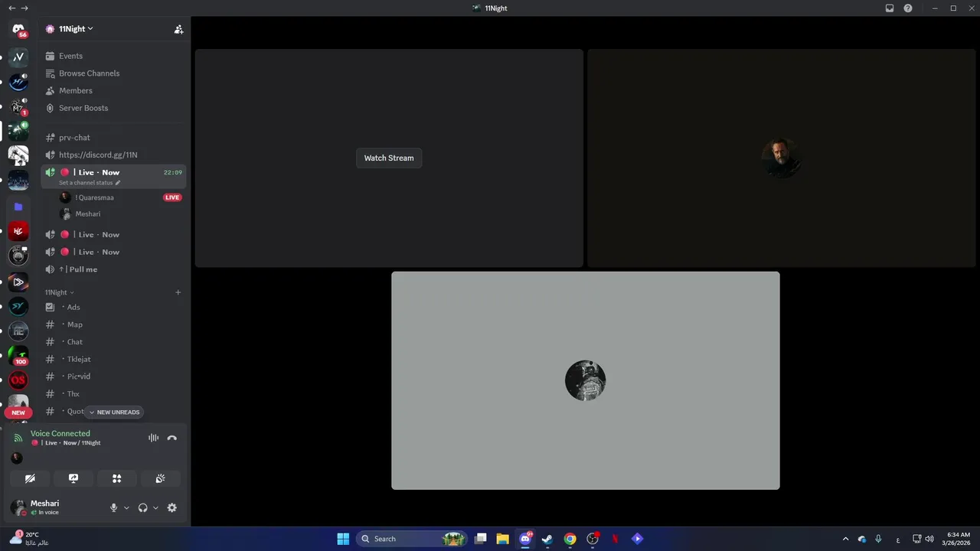Open the purple server folder icon

18,207
